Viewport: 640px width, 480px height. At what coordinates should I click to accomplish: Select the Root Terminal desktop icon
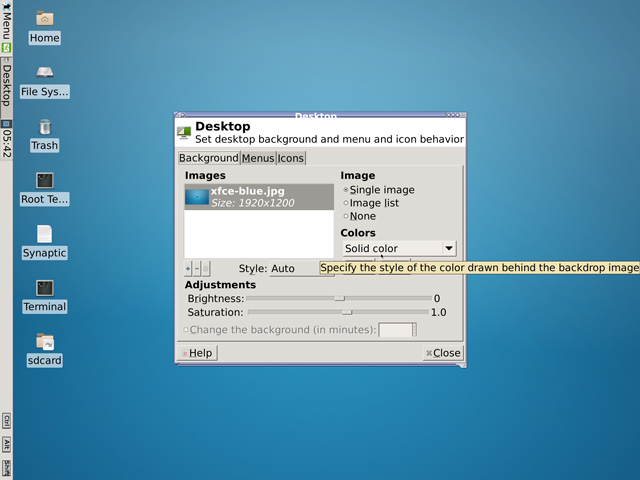pyautogui.click(x=44, y=189)
